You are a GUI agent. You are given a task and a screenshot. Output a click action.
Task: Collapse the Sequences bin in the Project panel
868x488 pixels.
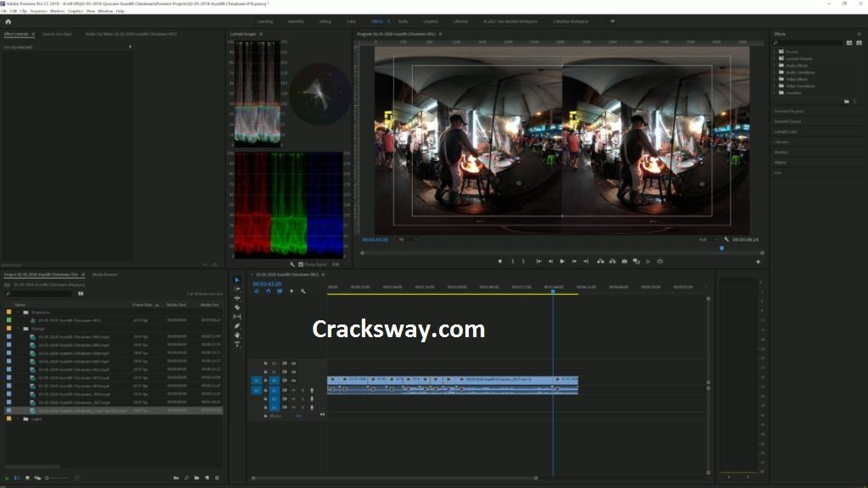tap(18, 312)
